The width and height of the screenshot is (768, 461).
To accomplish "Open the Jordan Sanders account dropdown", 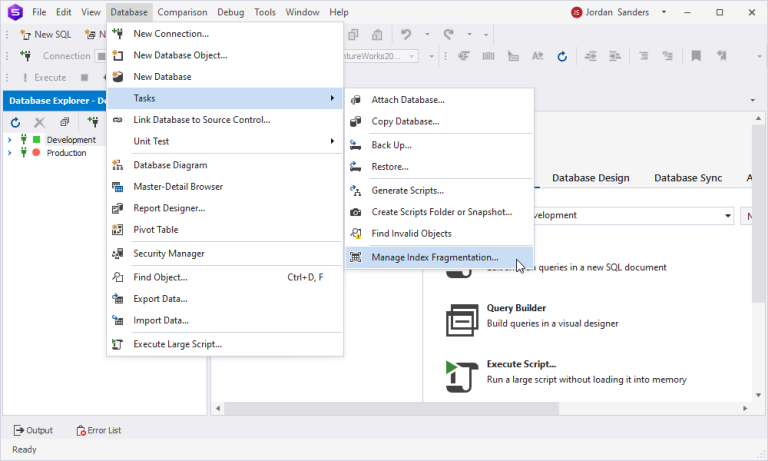I will (664, 12).
